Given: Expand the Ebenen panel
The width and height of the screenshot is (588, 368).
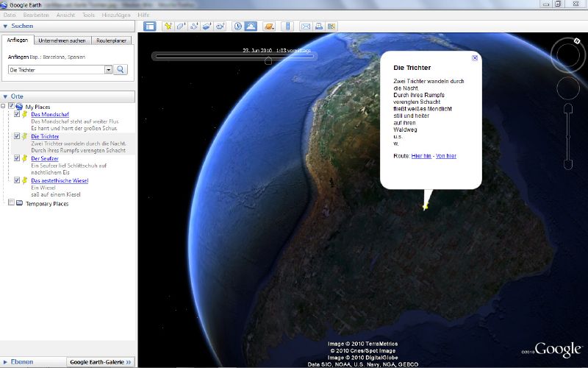Looking at the screenshot, I should tap(5, 362).
